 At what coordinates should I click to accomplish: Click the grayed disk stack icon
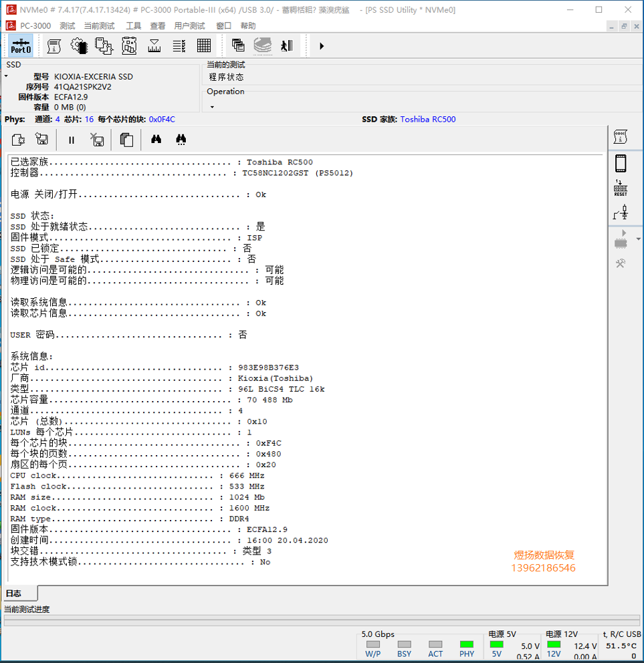click(x=263, y=45)
